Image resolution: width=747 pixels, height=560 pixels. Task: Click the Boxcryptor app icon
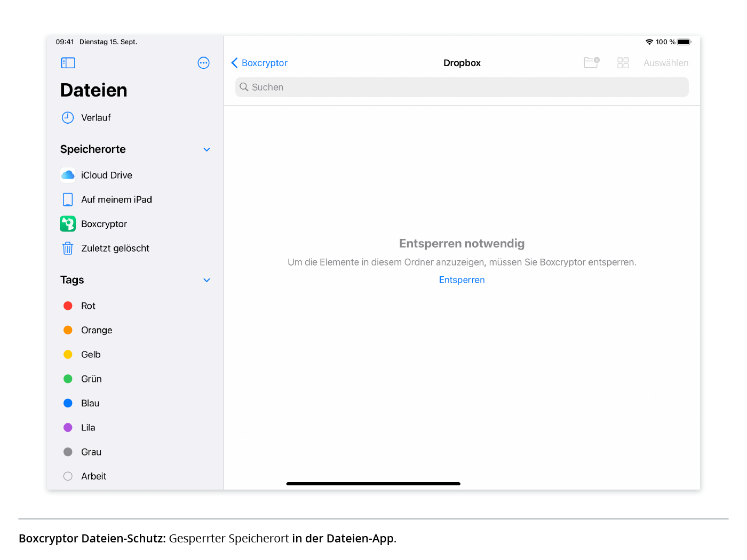pos(68,224)
